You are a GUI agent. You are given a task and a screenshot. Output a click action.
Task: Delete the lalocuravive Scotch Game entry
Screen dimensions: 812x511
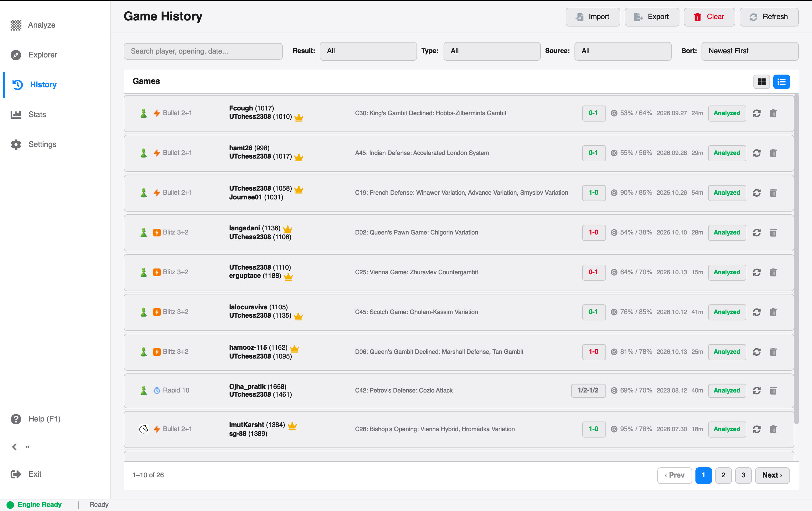pos(773,312)
